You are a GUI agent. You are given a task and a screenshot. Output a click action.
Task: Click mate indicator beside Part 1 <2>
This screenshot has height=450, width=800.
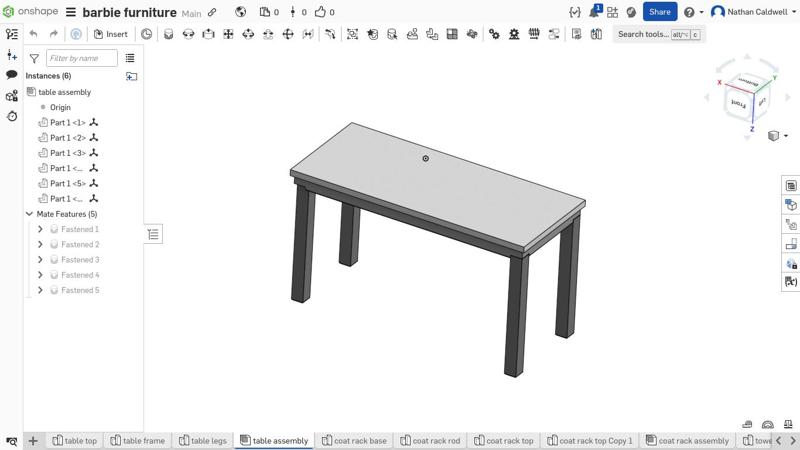(x=94, y=138)
